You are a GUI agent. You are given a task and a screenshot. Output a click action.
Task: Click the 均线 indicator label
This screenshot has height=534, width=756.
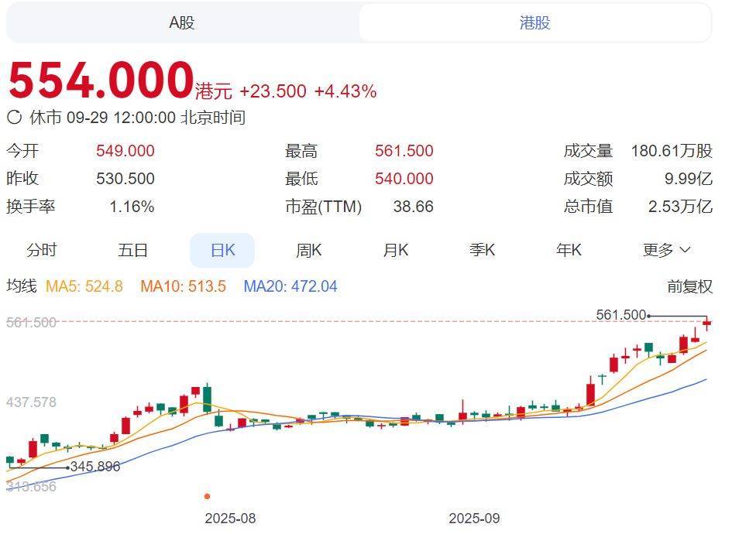(x=22, y=287)
